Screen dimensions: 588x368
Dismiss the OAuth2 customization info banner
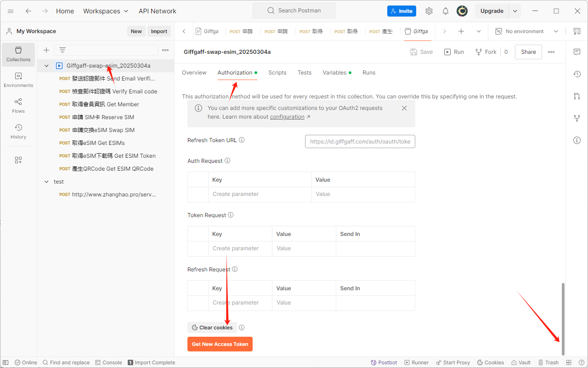point(404,108)
